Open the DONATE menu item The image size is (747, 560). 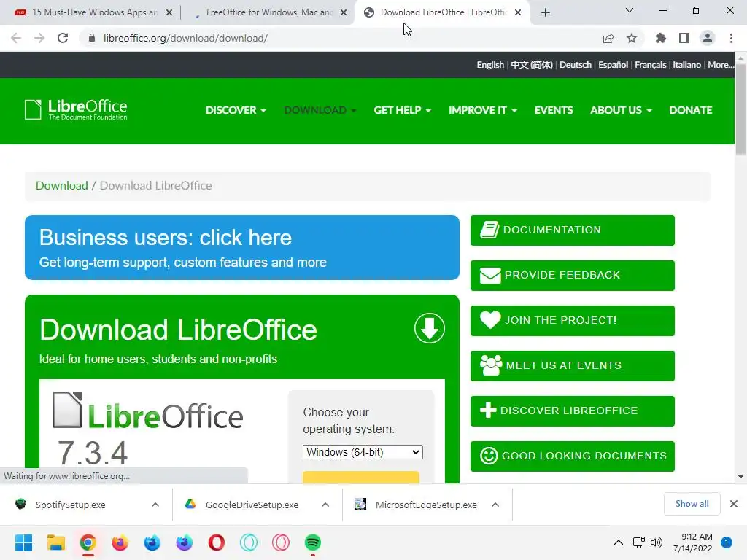tap(691, 110)
